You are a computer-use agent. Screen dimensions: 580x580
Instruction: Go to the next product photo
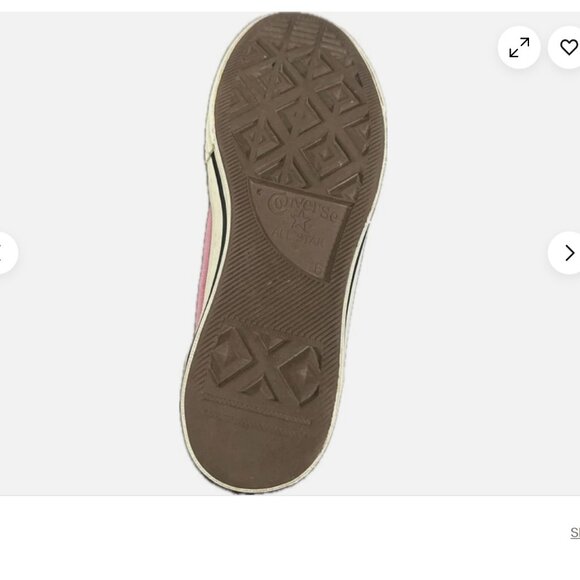click(x=564, y=253)
